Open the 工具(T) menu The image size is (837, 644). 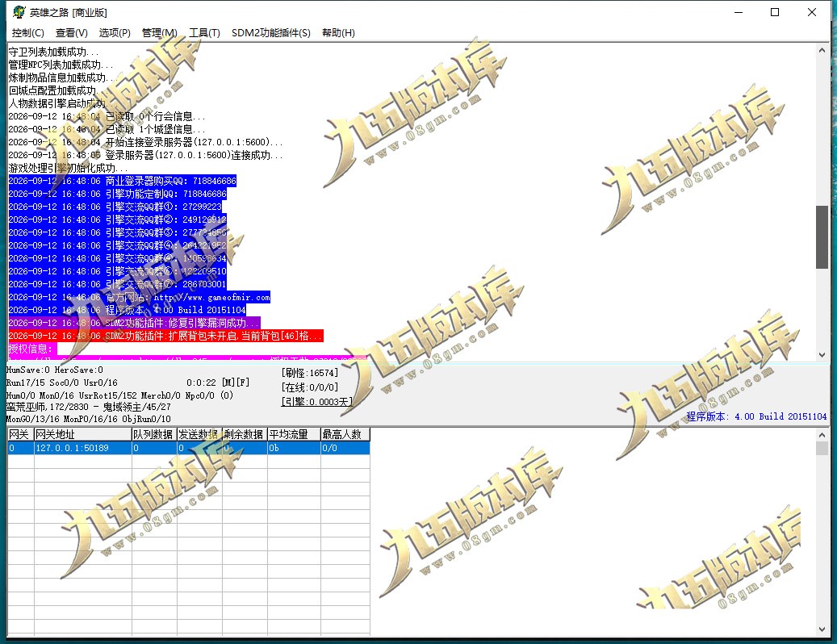(x=204, y=33)
